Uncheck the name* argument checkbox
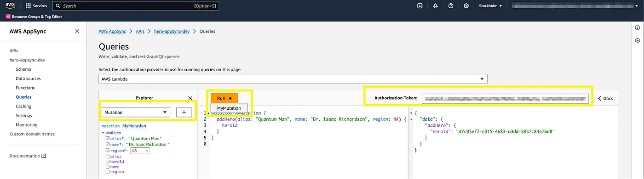 click(x=107, y=144)
